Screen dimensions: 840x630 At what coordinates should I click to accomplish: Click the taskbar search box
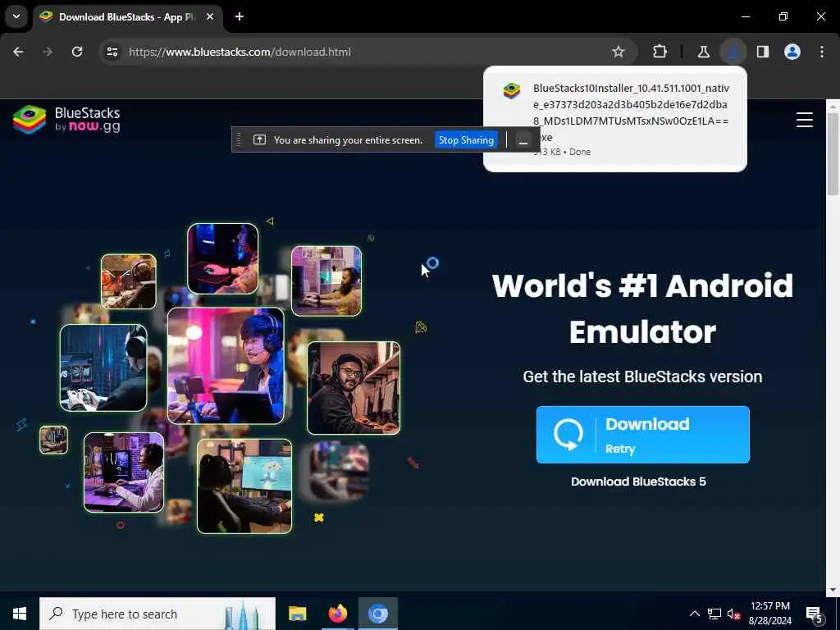pos(157,614)
